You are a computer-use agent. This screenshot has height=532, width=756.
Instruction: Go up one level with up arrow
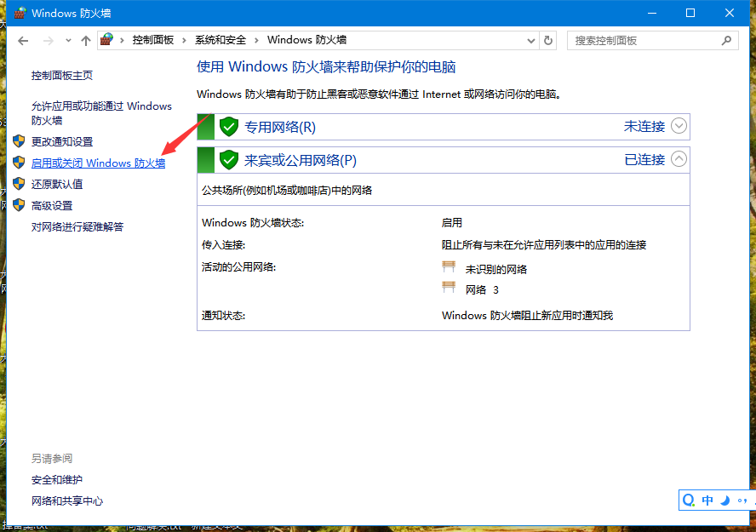(x=86, y=41)
